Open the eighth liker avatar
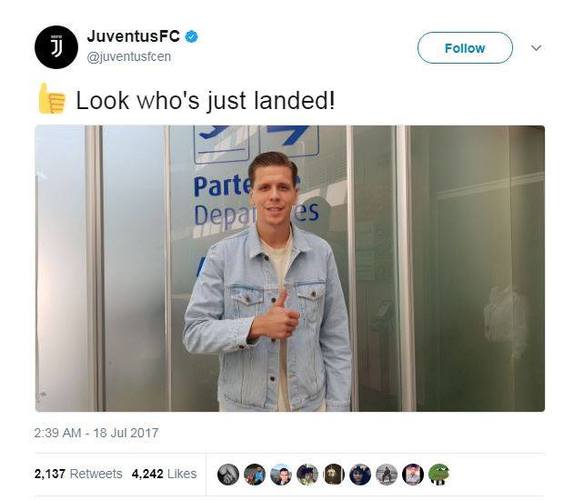The width and height of the screenshot is (574, 500). tap(413, 474)
